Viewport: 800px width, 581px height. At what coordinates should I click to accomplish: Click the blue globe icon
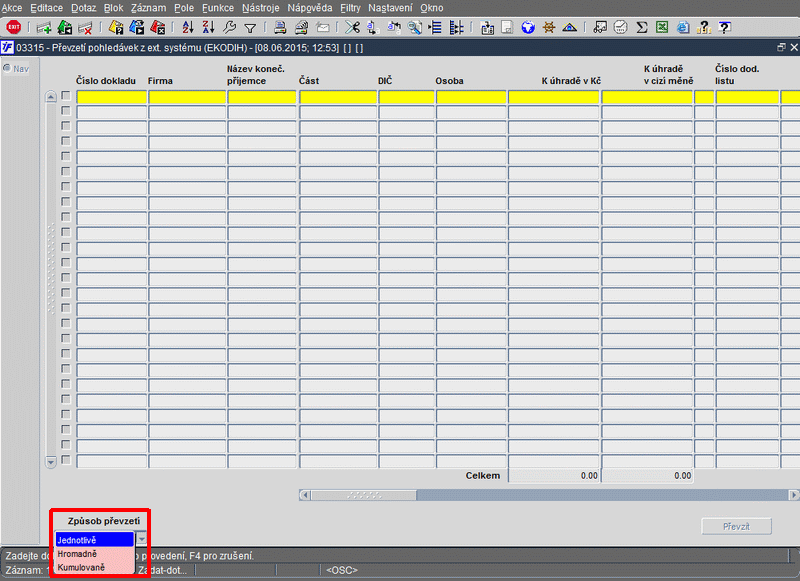[x=528, y=28]
